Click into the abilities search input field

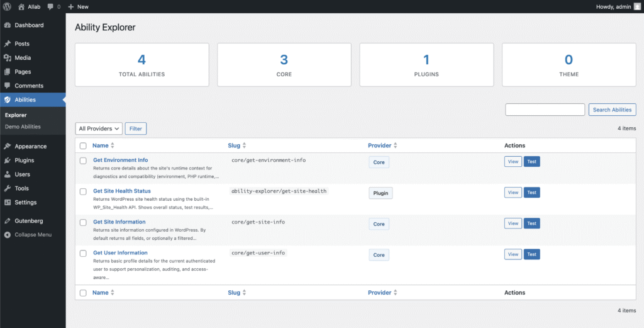pos(545,110)
